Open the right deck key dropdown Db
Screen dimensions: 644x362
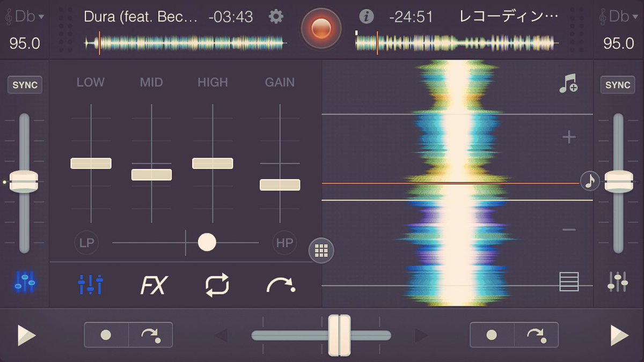click(x=619, y=17)
